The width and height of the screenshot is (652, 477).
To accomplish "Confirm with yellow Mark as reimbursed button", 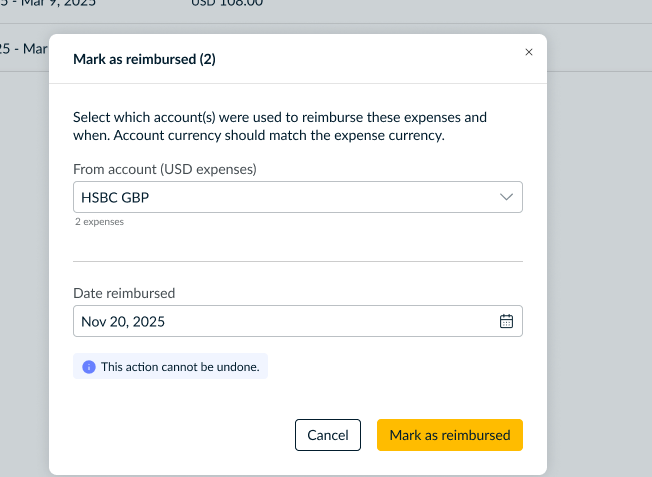I will [449, 435].
